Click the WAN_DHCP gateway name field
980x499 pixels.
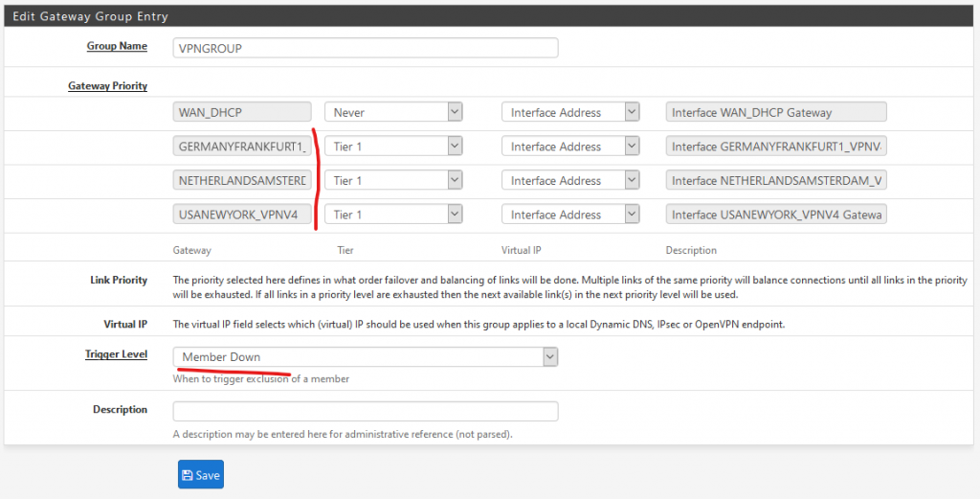click(242, 112)
